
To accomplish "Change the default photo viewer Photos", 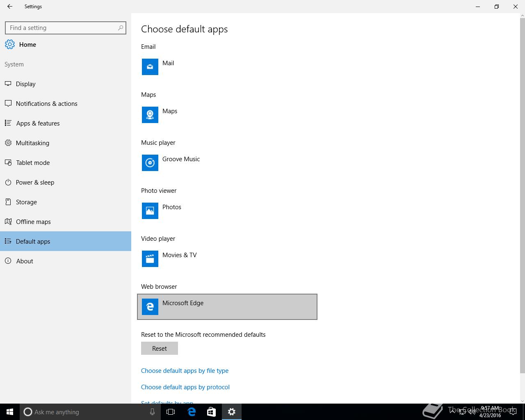I will pos(227,211).
